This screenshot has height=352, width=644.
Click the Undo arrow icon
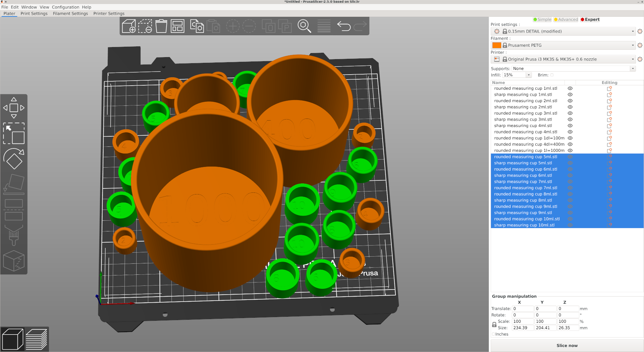tap(344, 26)
